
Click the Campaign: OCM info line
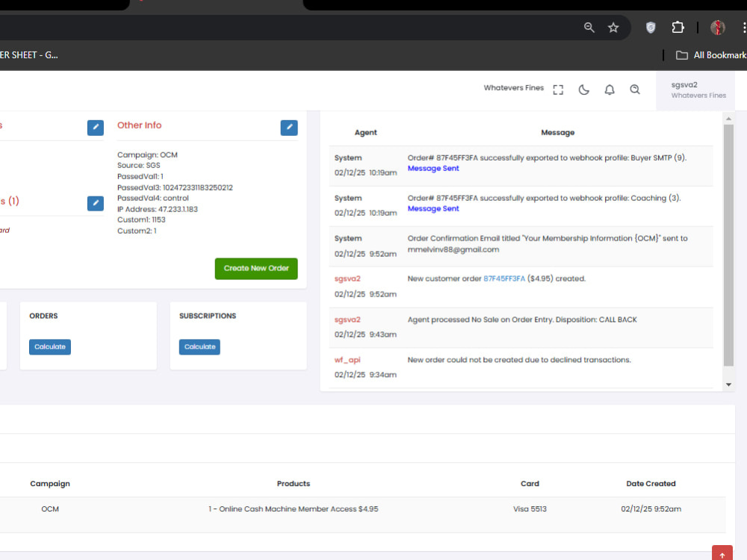147,155
